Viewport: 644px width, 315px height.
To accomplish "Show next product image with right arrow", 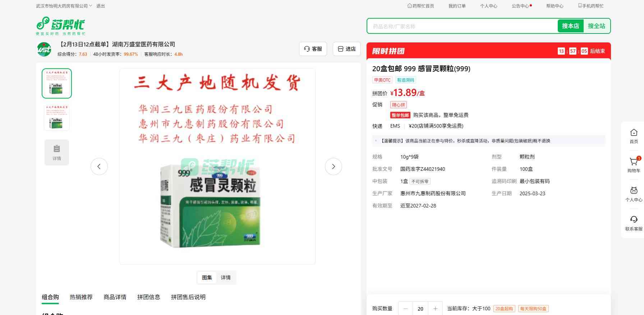I will coord(333,166).
